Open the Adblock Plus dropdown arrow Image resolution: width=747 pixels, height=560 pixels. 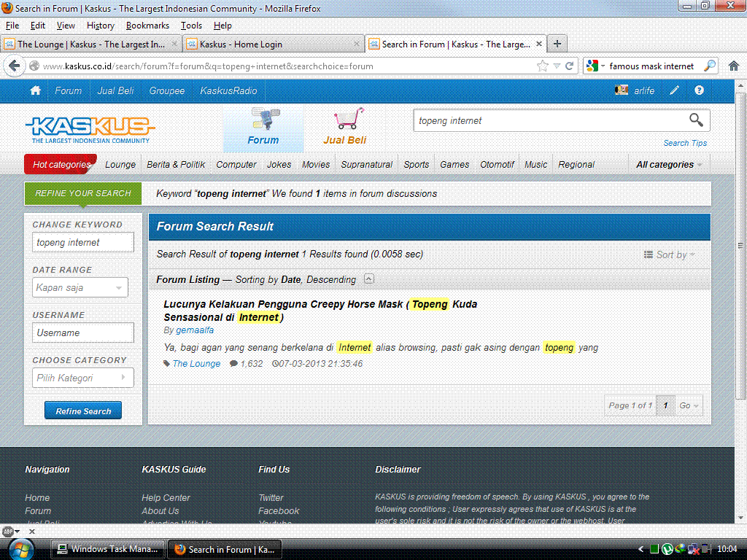[18, 531]
